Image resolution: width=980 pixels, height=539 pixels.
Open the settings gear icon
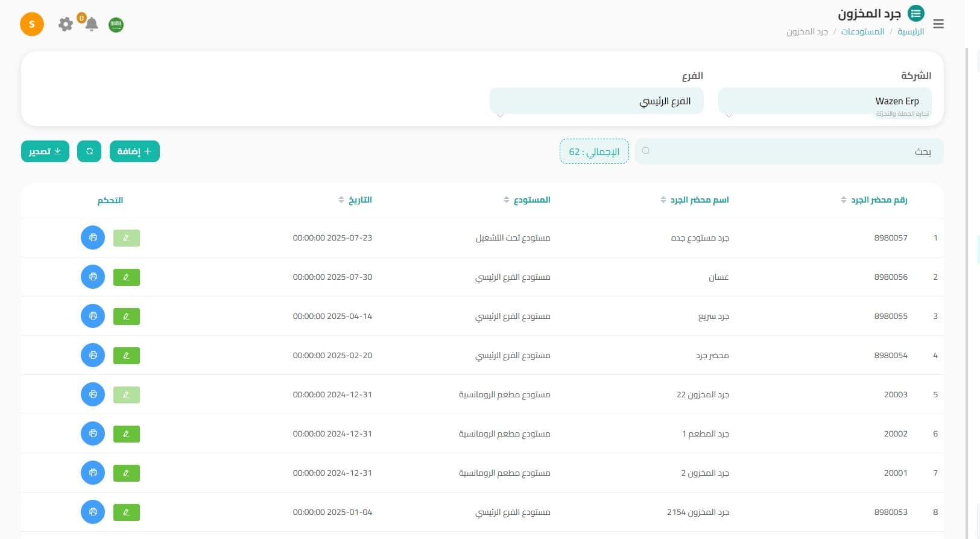tap(65, 24)
